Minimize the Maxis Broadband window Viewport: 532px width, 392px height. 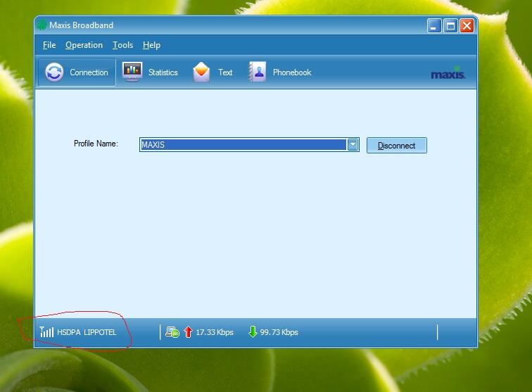tap(434, 26)
